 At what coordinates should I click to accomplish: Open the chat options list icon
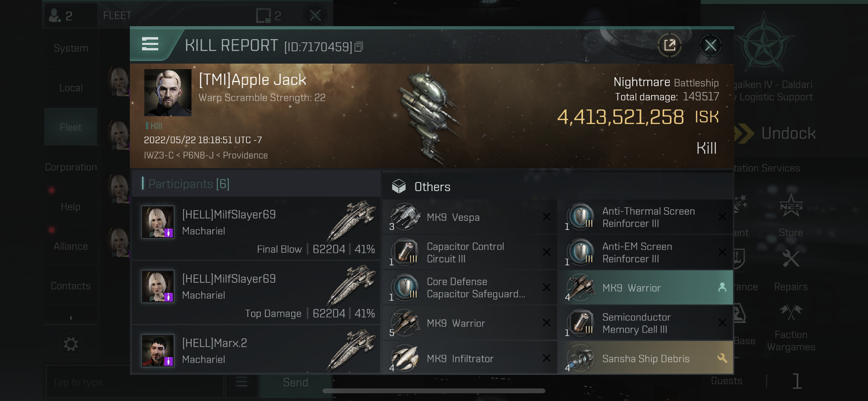pyautogui.click(x=241, y=382)
